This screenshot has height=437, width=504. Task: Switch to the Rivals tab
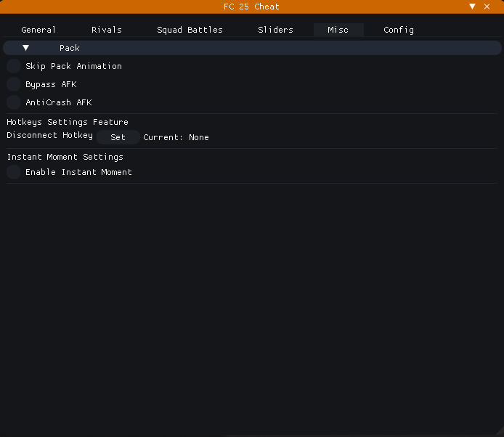click(107, 30)
